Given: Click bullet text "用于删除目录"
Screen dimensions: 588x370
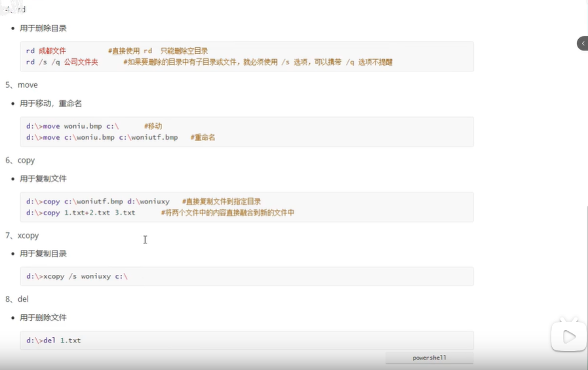Looking at the screenshot, I should pyautogui.click(x=43, y=28).
